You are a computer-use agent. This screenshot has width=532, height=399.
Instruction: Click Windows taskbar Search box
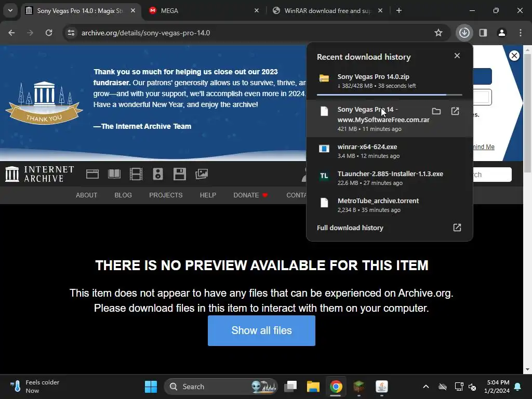tap(221, 387)
